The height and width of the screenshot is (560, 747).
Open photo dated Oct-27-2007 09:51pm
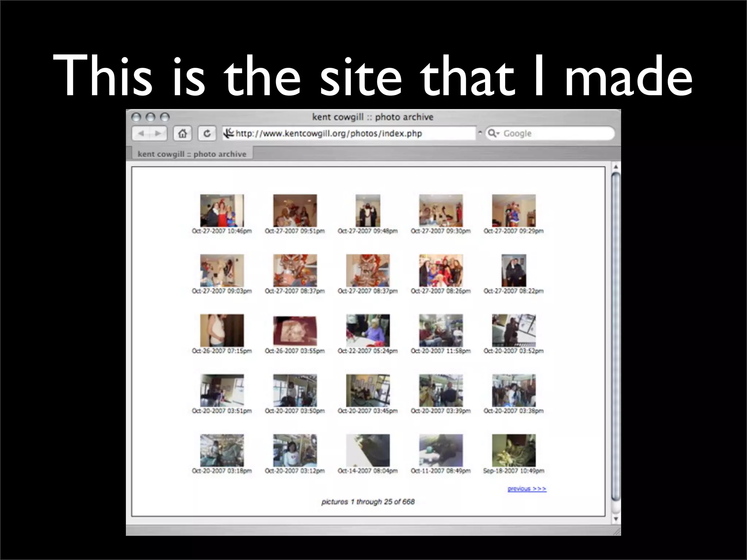[295, 210]
